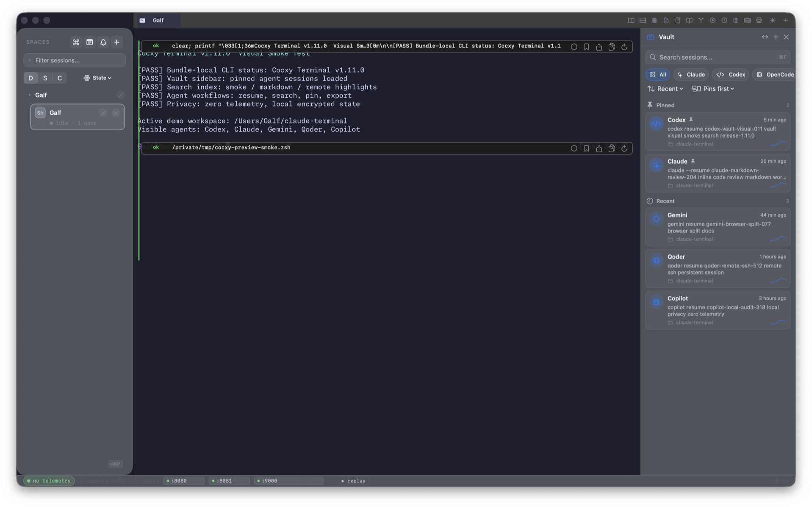Expand the Vault panel width
This screenshot has width=812, height=507.
[765, 37]
